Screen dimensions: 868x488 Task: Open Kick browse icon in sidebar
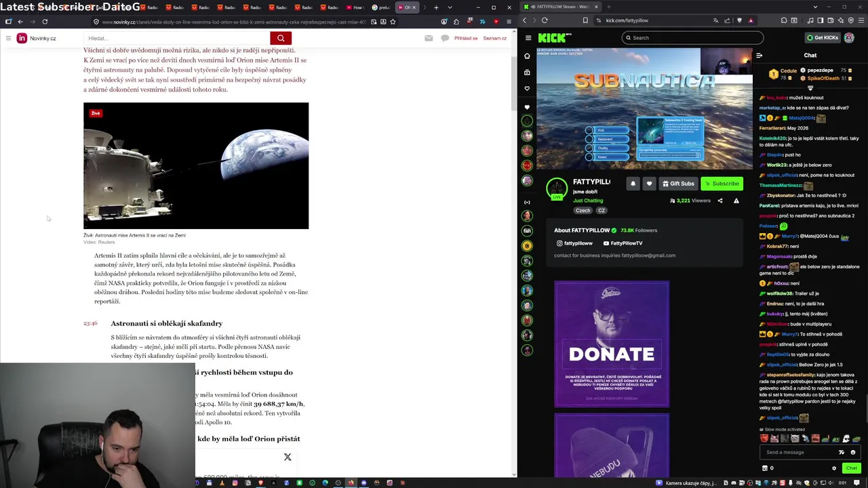[527, 73]
